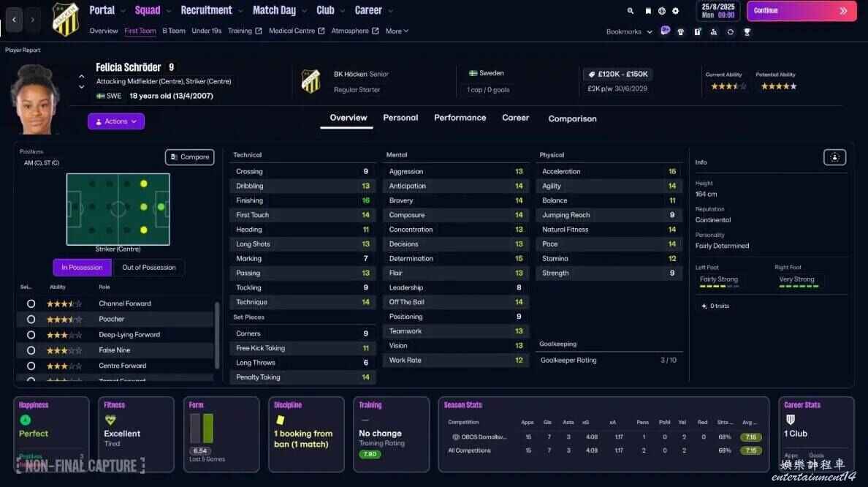Click the Compare button
Image resolution: width=868 pixels, height=487 pixels.
coord(189,156)
